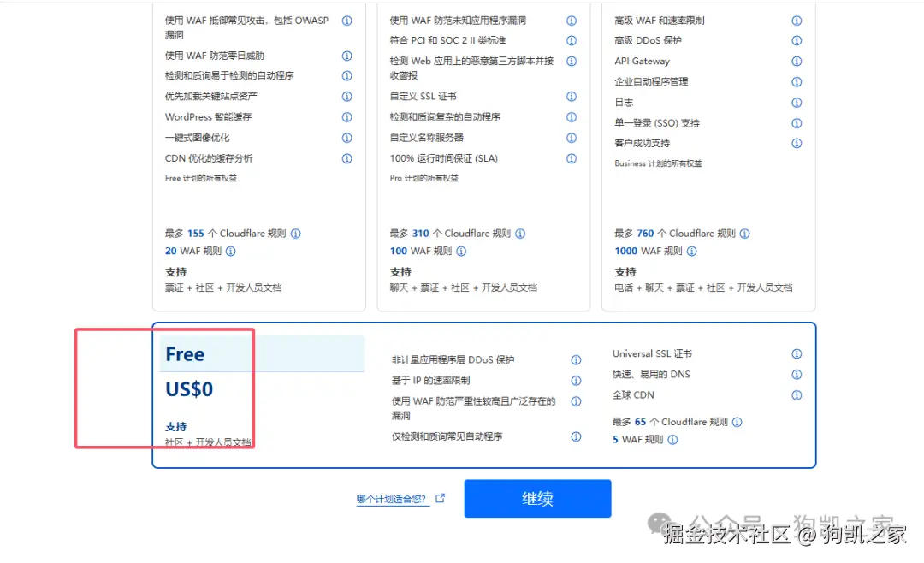The width and height of the screenshot is (924, 563).
Task: Click info icon next to 一键式图像优化
Action: tap(346, 138)
